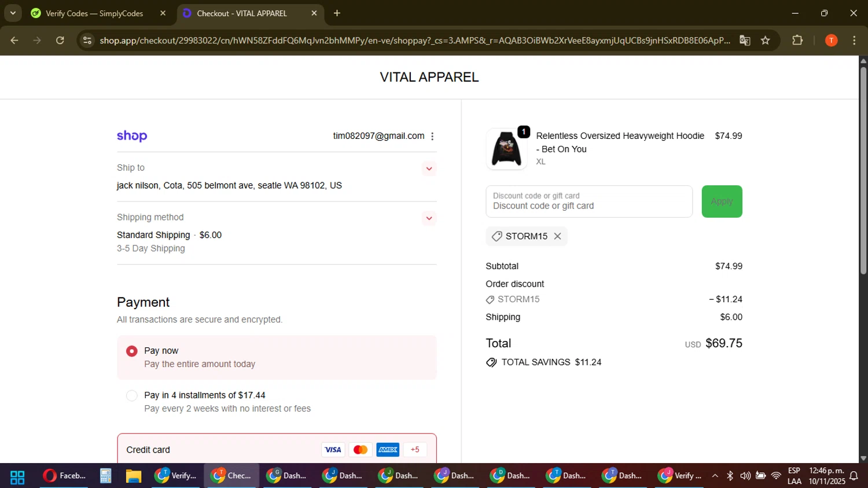Open Wi-Fi network tray icon
The image size is (868, 488).
coord(777,476)
